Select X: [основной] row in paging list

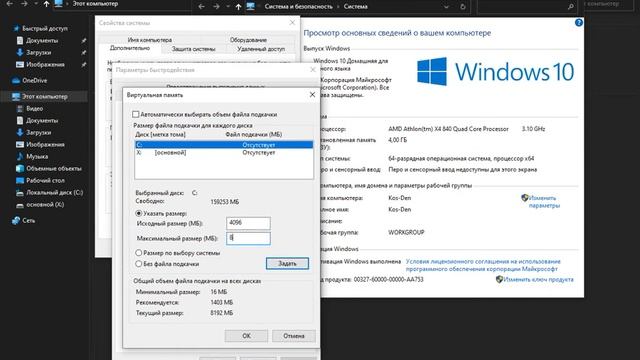[x=224, y=153]
